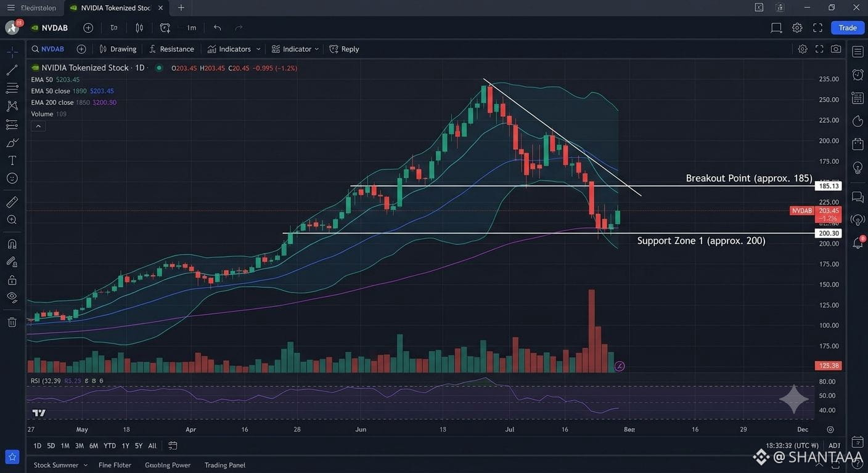Open go-to-date calendar beside All range
This screenshot has width=868, height=473.
(173, 445)
